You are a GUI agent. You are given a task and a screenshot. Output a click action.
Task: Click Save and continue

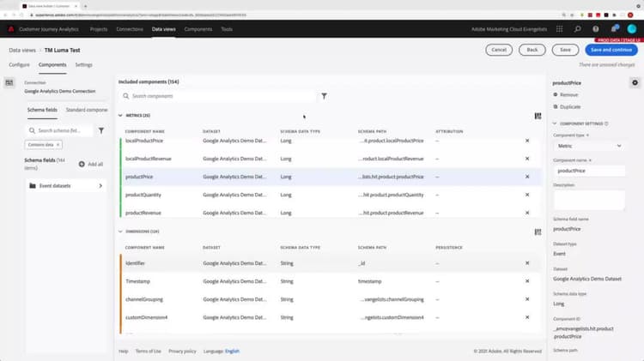tap(611, 50)
